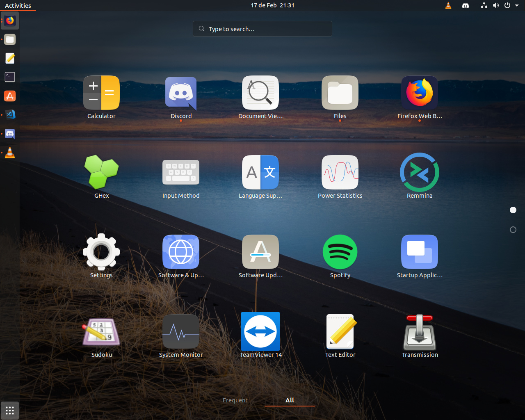Image resolution: width=525 pixels, height=420 pixels.
Task: Open Power Statistics
Action: [340, 172]
